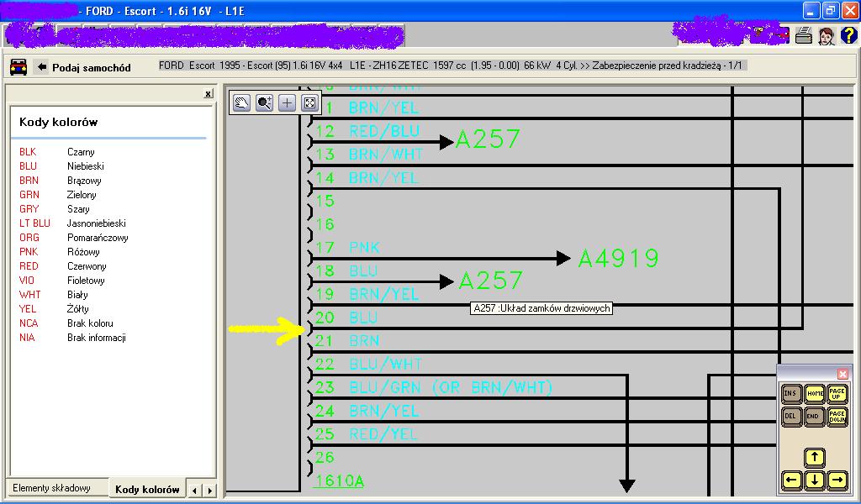Close the left side panel

[208, 94]
